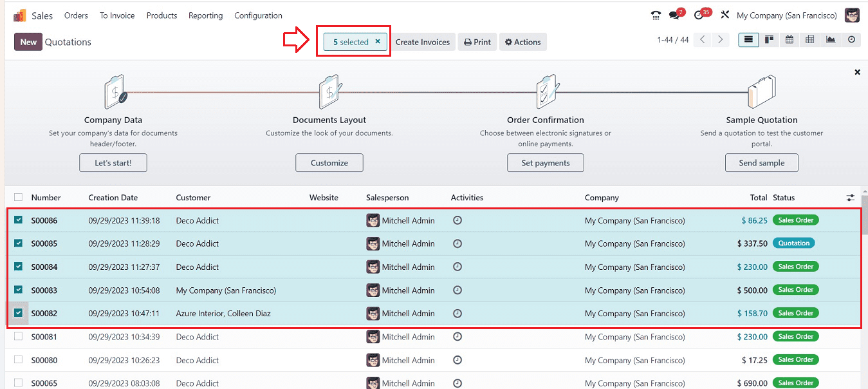The width and height of the screenshot is (868, 389).
Task: Click the $ 500.00 total of S00083
Action: (752, 290)
